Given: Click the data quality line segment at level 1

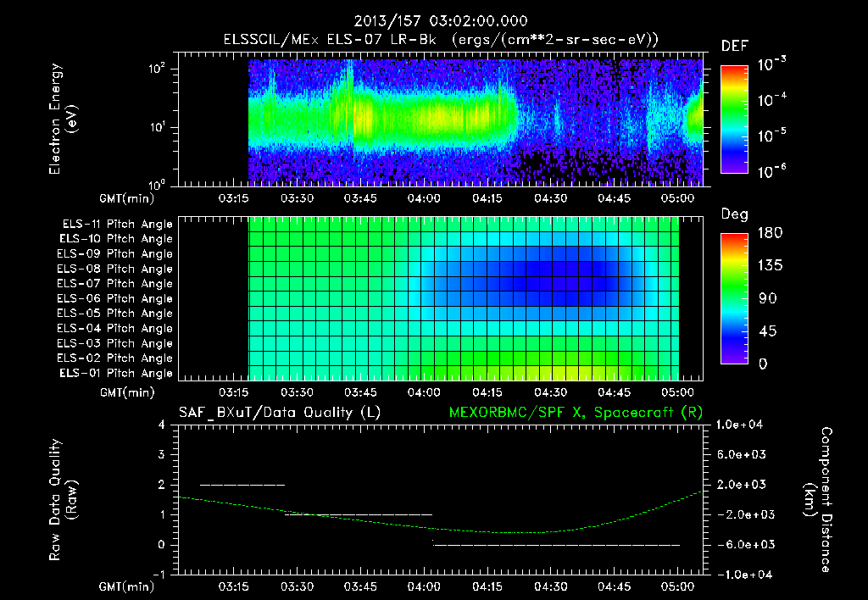Looking at the screenshot, I should pyautogui.click(x=359, y=514).
